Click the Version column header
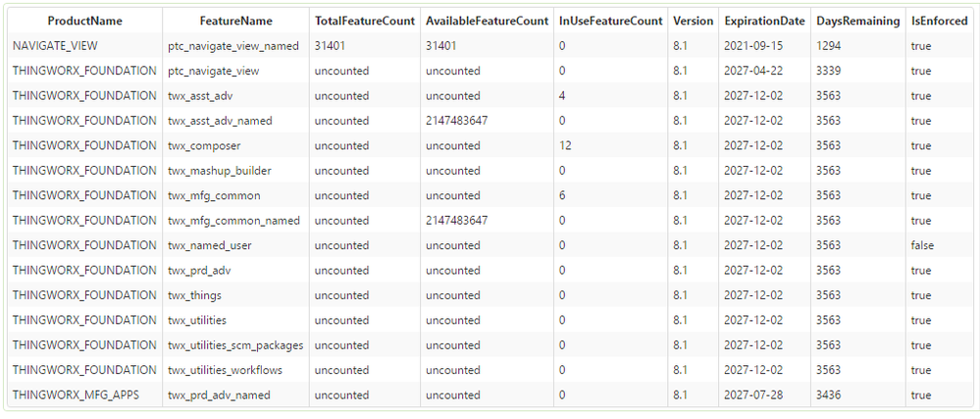980x419 pixels. (694, 21)
